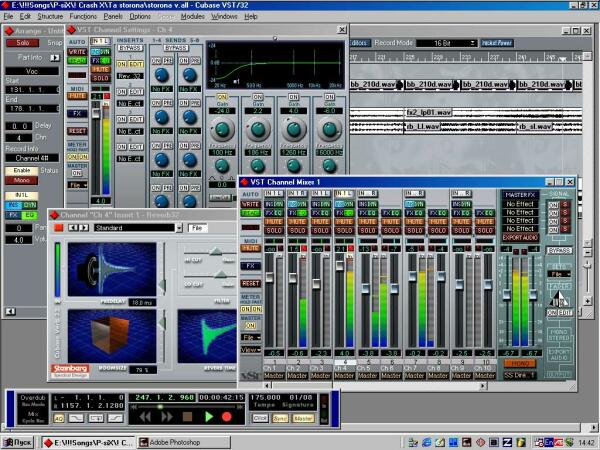Toggle the transport Sync button
Image resolution: width=600 pixels, height=450 pixels.
(280, 419)
